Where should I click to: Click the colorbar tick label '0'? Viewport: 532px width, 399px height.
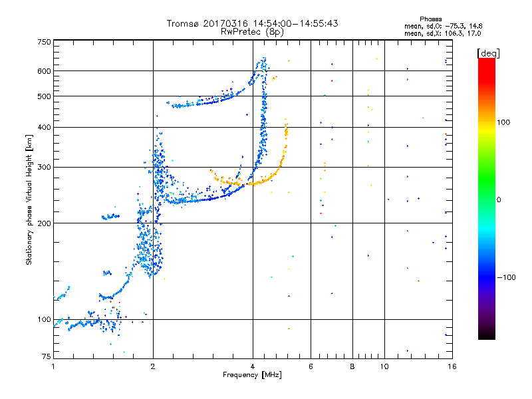pyautogui.click(x=499, y=200)
